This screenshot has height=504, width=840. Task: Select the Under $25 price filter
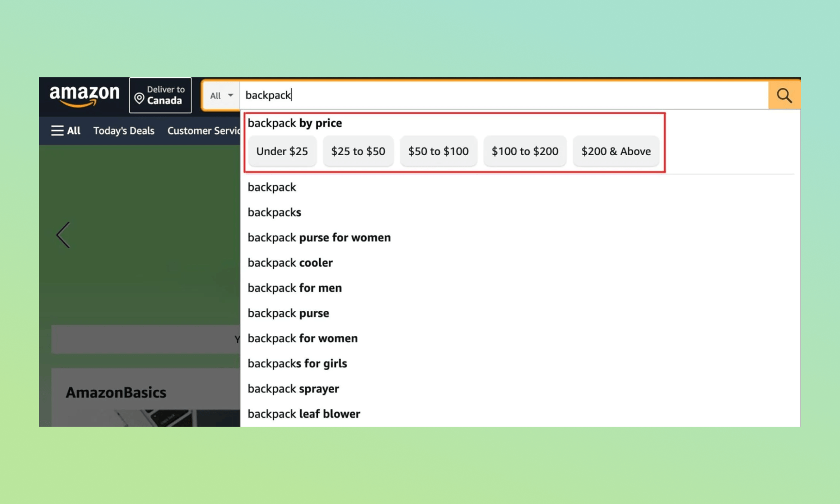pyautogui.click(x=282, y=151)
